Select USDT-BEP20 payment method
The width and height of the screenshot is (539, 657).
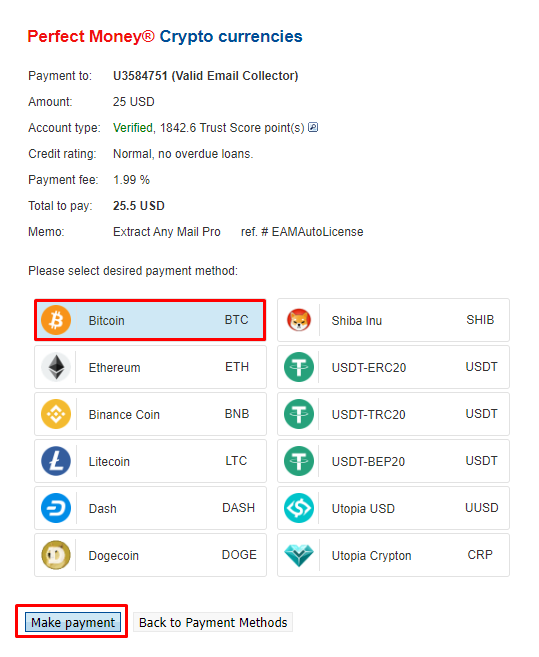point(393,461)
